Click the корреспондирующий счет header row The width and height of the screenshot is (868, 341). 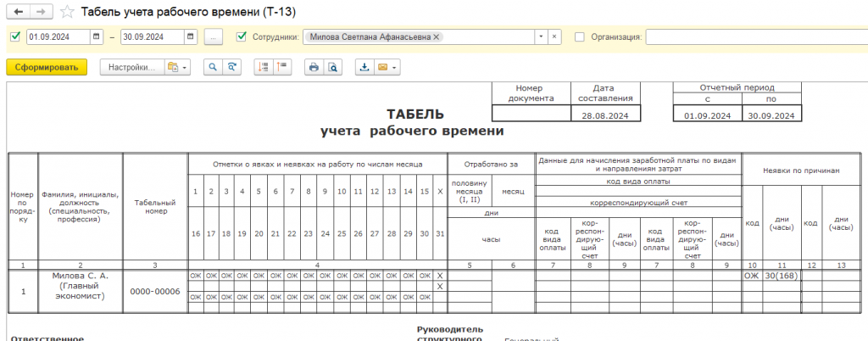coord(637,202)
